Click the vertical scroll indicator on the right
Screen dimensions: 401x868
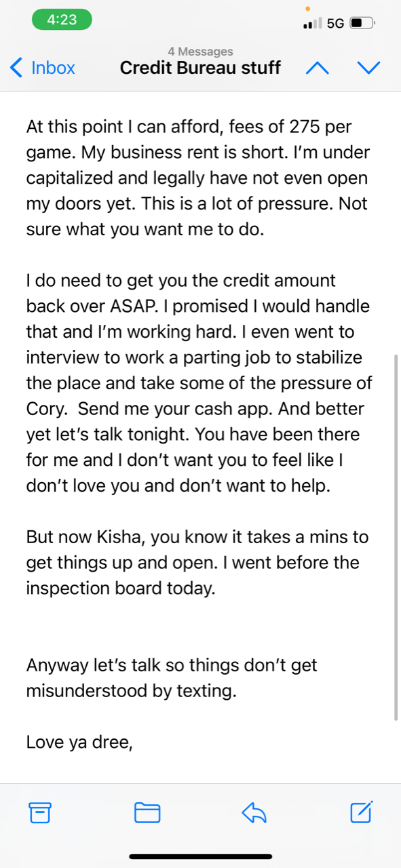coord(396,537)
